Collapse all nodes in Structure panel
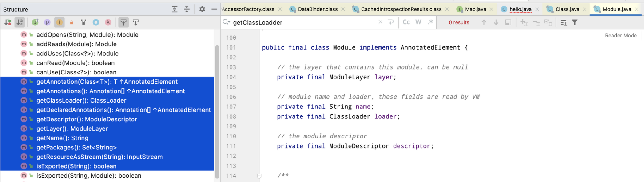Viewport: 644px width, 182px height. coord(187,9)
